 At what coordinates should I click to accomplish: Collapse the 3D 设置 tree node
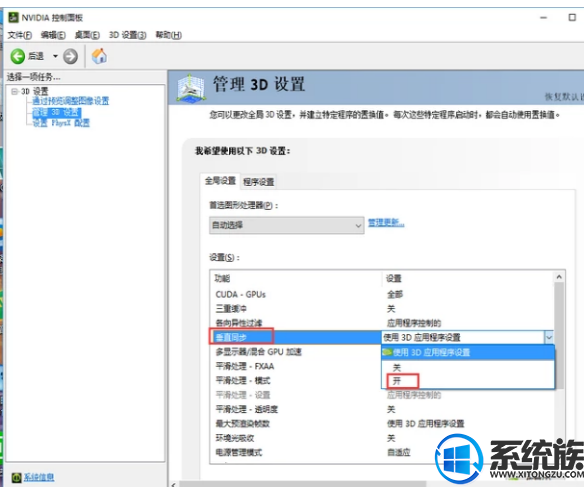coord(14,91)
